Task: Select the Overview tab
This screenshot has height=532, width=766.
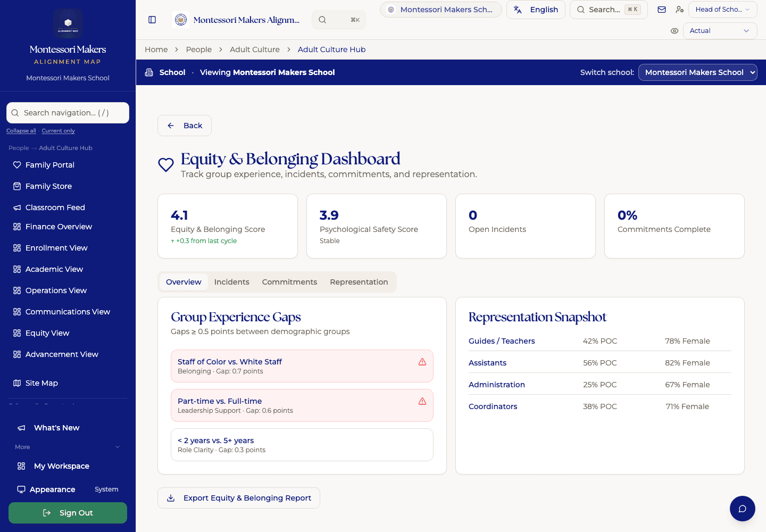Action: pyautogui.click(x=184, y=282)
